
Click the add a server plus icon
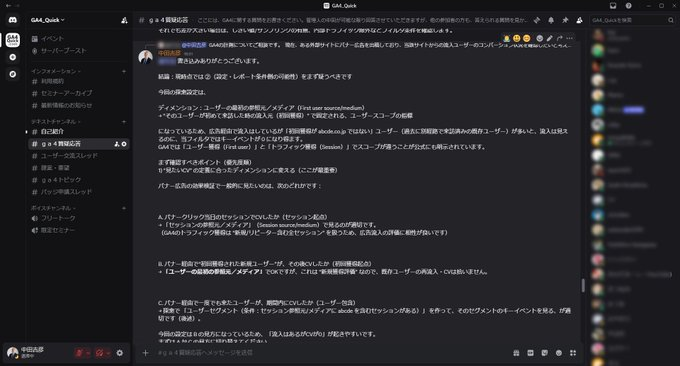tap(13, 57)
